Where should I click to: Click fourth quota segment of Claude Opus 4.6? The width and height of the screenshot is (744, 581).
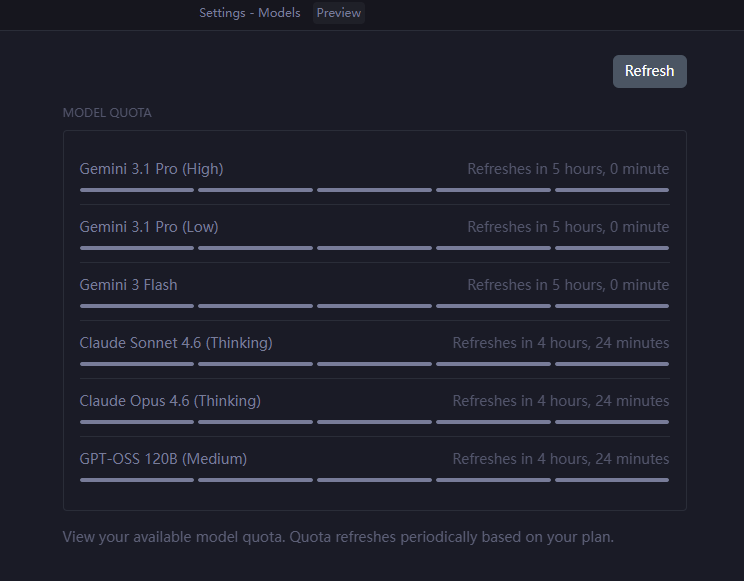point(493,422)
